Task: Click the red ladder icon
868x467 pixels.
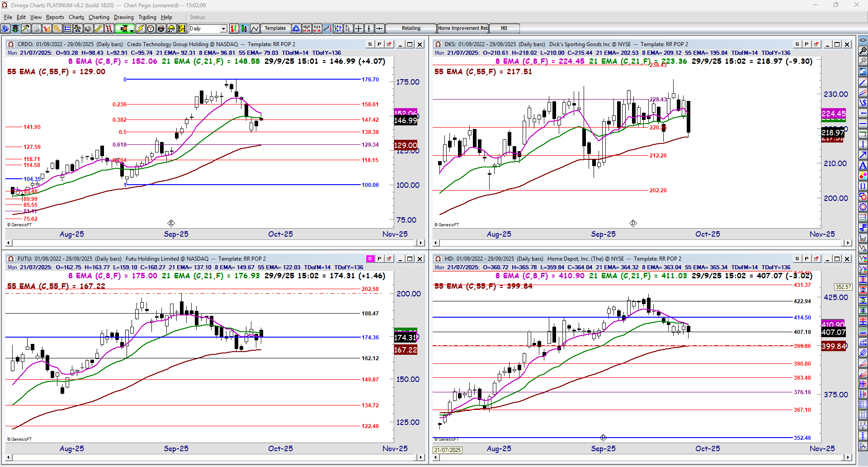Action: (109, 29)
